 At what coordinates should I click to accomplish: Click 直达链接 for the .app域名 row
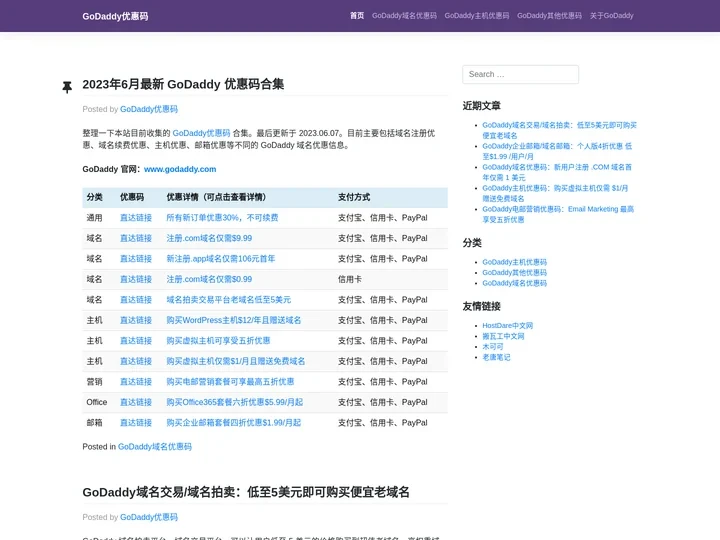coord(136,259)
